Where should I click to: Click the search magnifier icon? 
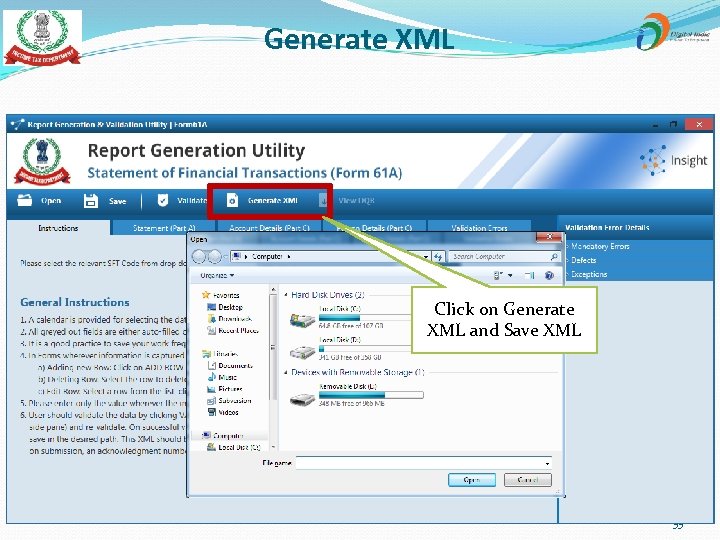pos(554,257)
